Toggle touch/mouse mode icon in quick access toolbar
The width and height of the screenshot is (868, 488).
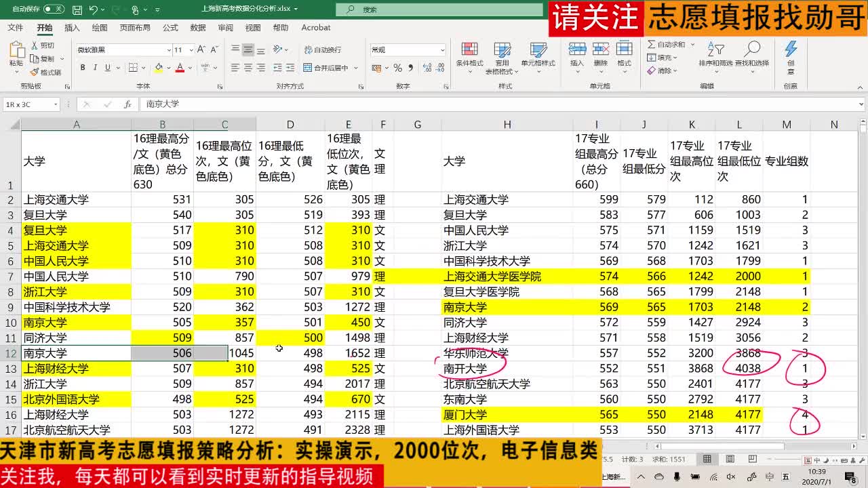click(x=135, y=10)
